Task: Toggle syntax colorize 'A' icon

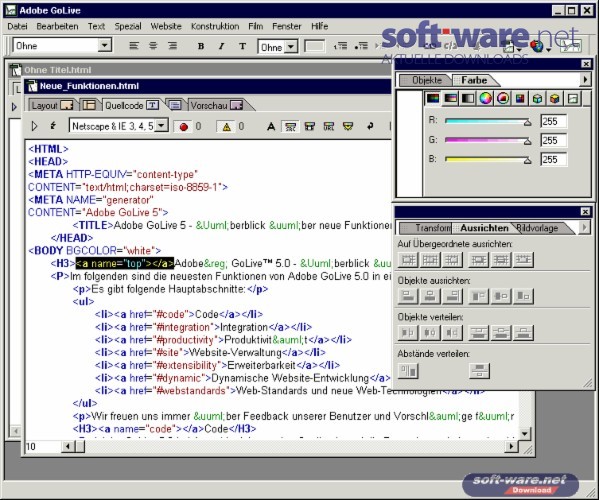Action: click(x=271, y=126)
